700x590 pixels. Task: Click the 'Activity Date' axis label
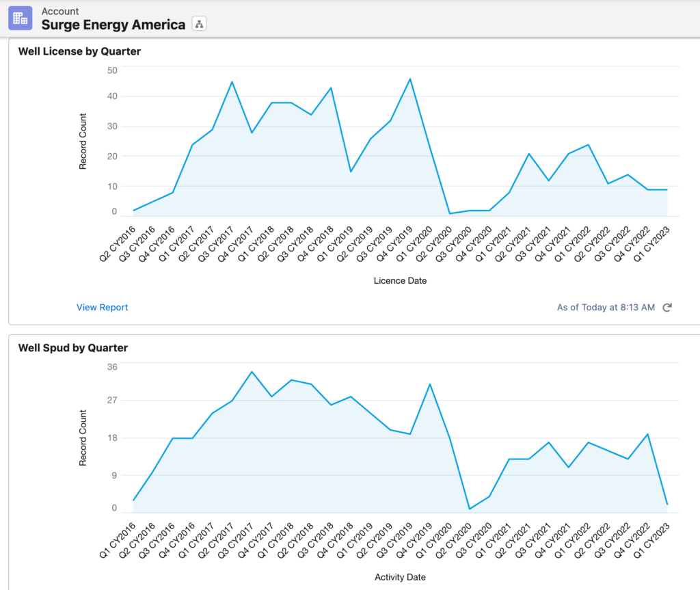[x=400, y=577]
